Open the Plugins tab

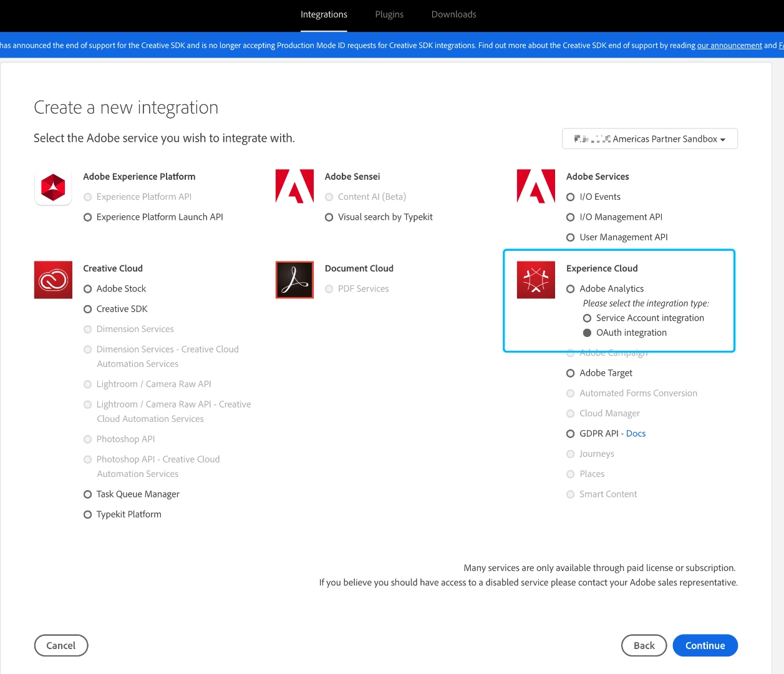point(389,14)
